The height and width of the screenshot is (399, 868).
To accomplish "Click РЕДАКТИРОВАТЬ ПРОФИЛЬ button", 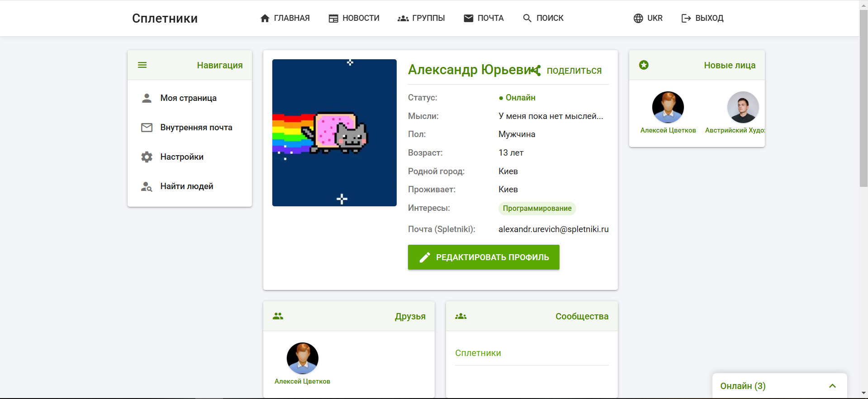I will (484, 257).
